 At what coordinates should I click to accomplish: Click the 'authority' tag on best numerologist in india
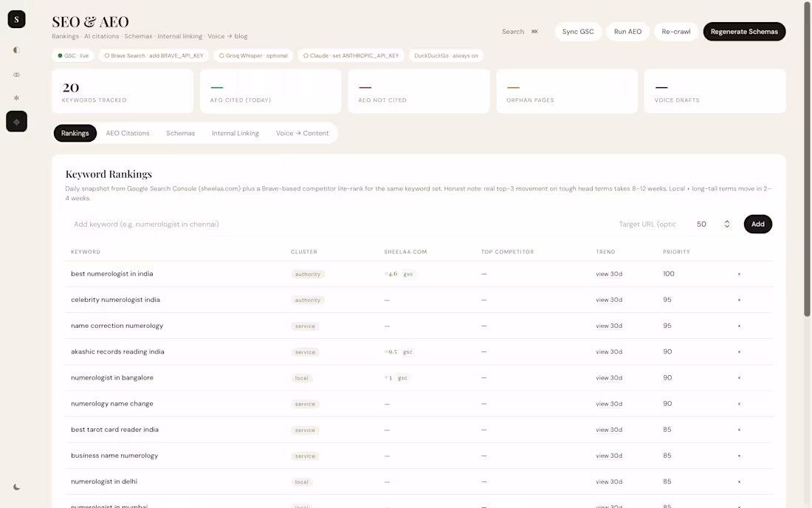308,275
